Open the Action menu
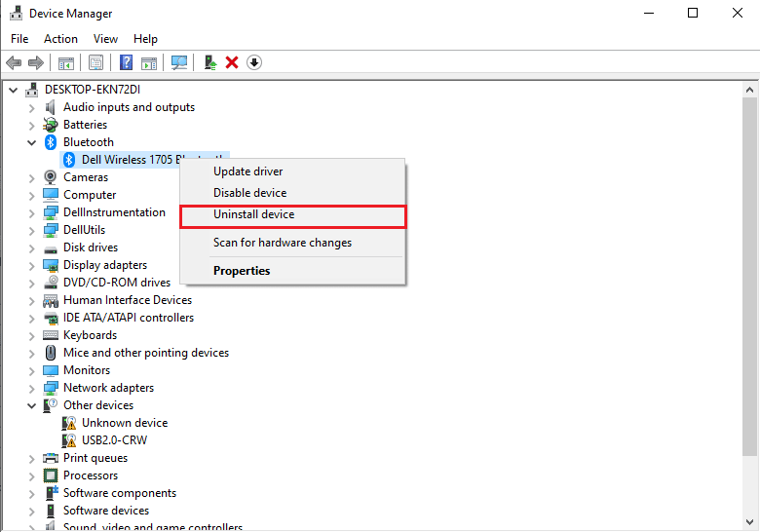This screenshot has height=532, width=760. click(x=60, y=39)
